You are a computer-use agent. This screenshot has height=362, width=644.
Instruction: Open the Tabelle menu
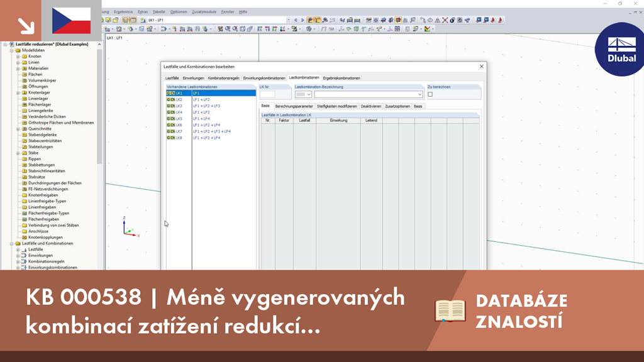(x=158, y=12)
